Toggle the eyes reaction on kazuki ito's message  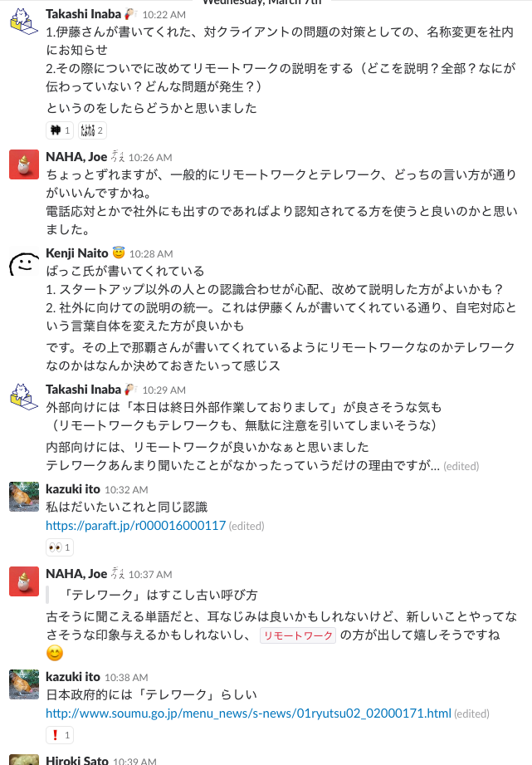pos(58,547)
